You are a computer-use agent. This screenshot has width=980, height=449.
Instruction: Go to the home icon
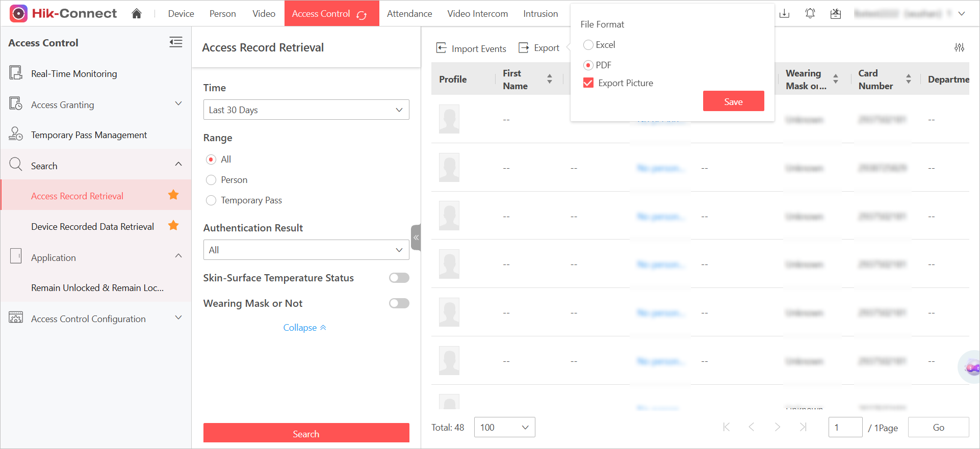point(136,14)
